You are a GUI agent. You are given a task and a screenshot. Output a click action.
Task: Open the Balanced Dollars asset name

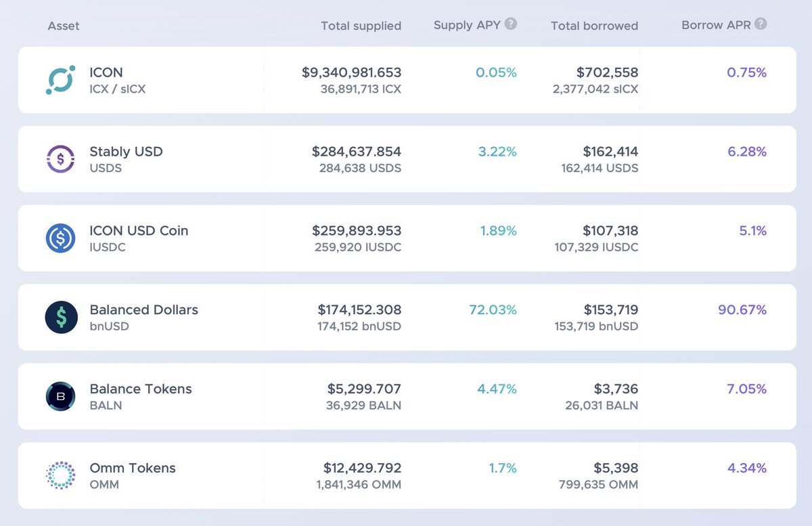click(x=143, y=310)
